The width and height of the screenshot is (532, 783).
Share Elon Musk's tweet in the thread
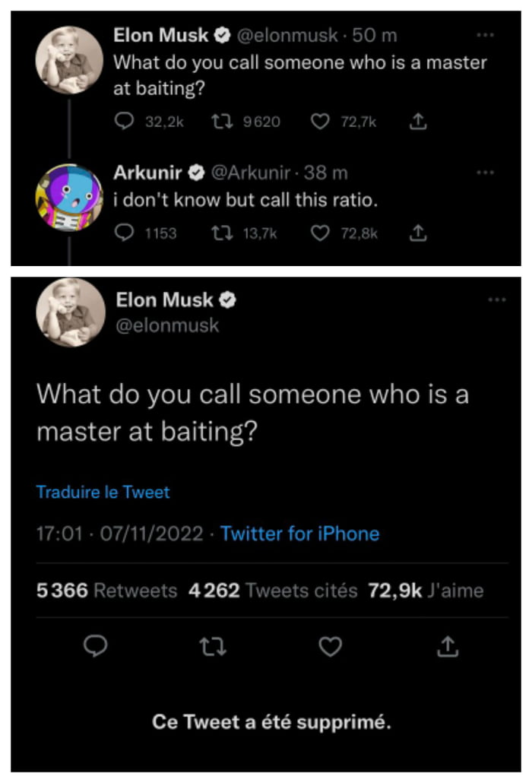(x=416, y=122)
